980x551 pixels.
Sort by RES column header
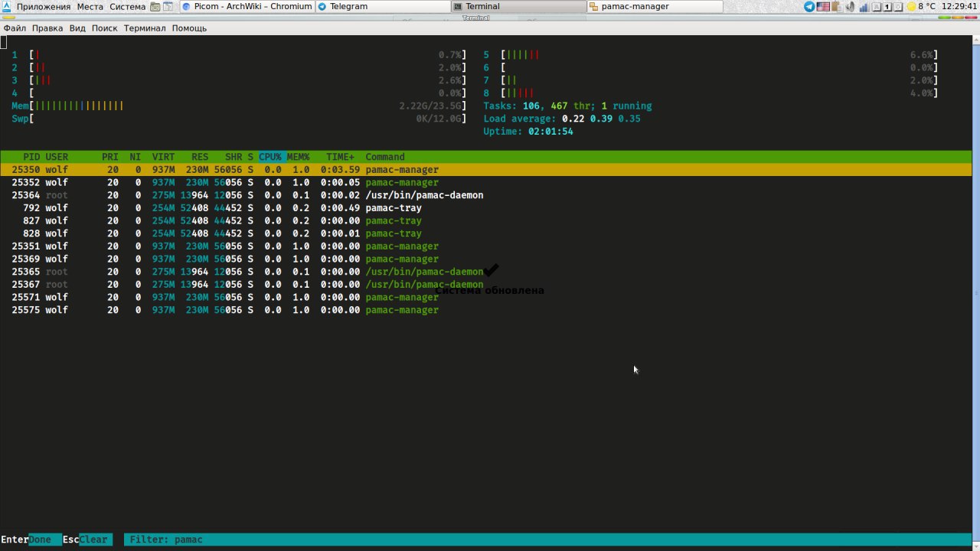(200, 157)
